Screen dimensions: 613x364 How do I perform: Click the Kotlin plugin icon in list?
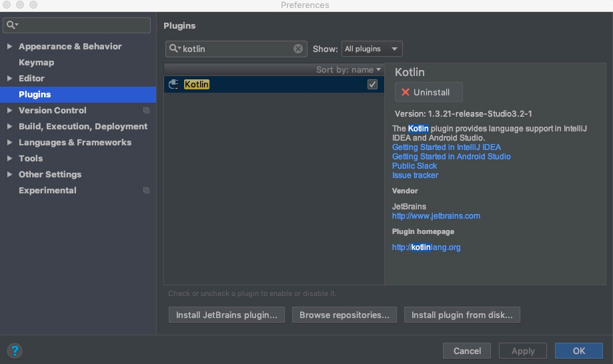(x=173, y=85)
